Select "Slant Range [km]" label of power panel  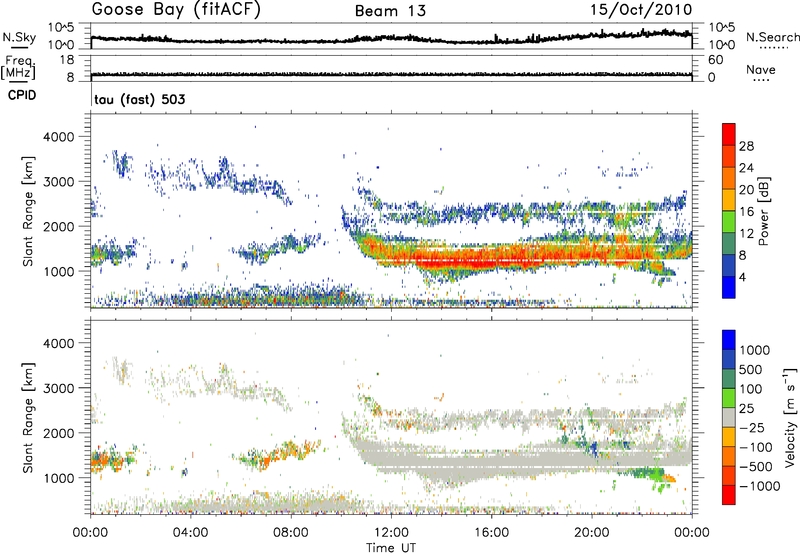pyautogui.click(x=29, y=211)
